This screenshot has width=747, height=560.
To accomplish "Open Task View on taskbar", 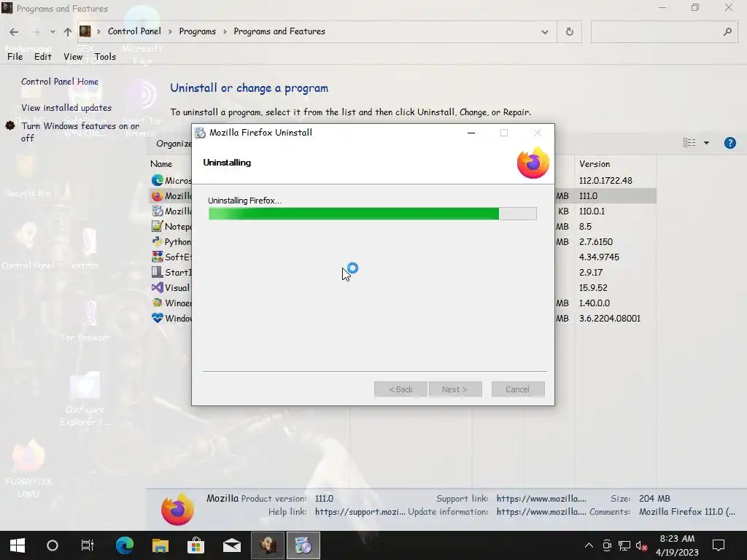I will [x=88, y=545].
